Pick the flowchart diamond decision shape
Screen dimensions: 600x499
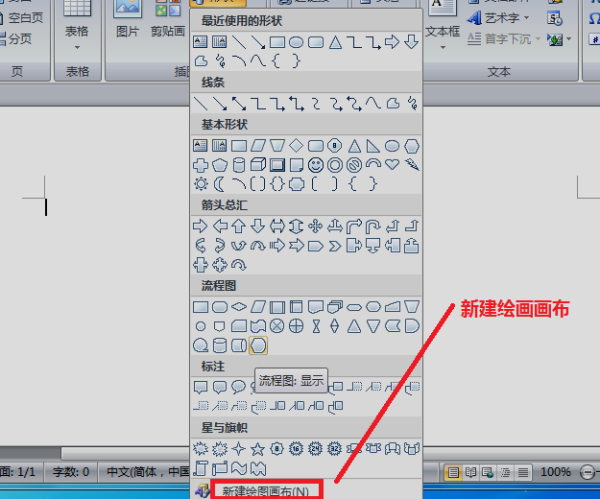[x=239, y=307]
